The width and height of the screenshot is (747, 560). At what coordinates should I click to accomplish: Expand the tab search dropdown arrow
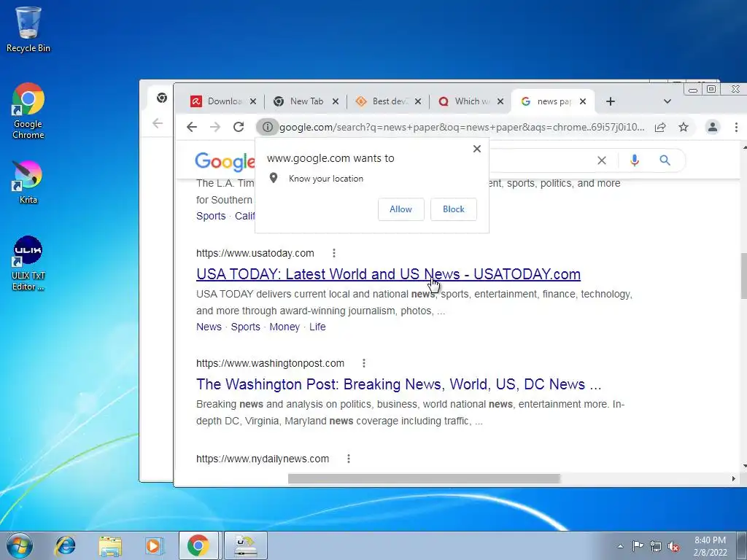point(667,101)
